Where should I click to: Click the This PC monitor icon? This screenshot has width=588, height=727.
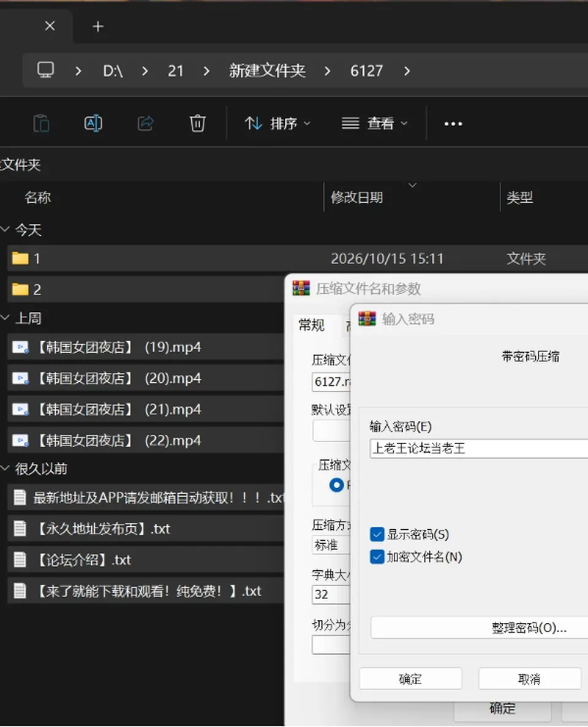pos(45,70)
